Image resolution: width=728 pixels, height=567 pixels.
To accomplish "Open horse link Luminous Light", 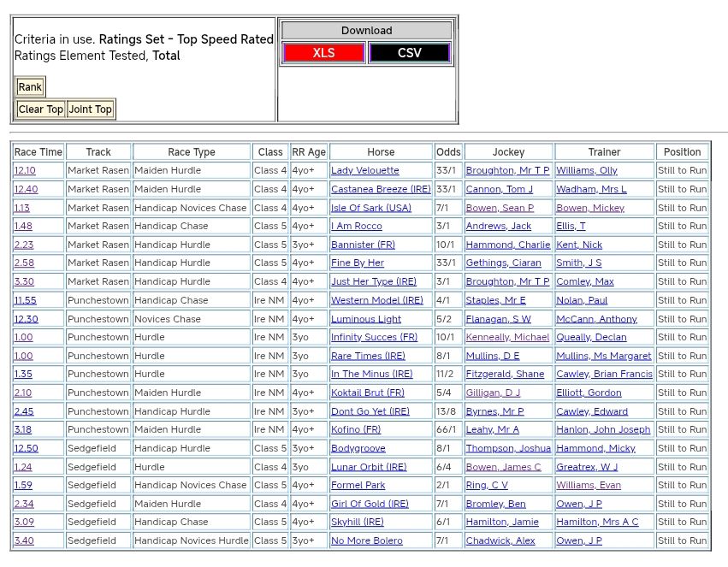I will pyautogui.click(x=366, y=319).
